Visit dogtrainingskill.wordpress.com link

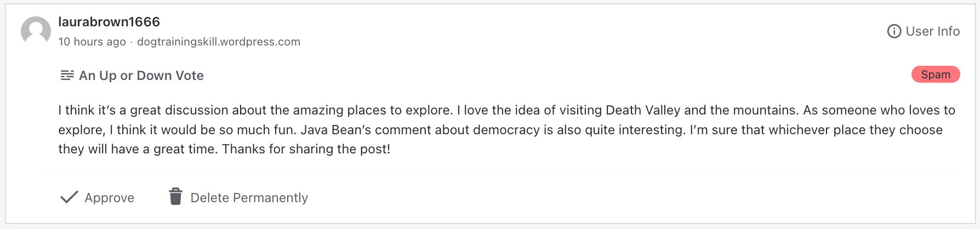click(x=218, y=42)
